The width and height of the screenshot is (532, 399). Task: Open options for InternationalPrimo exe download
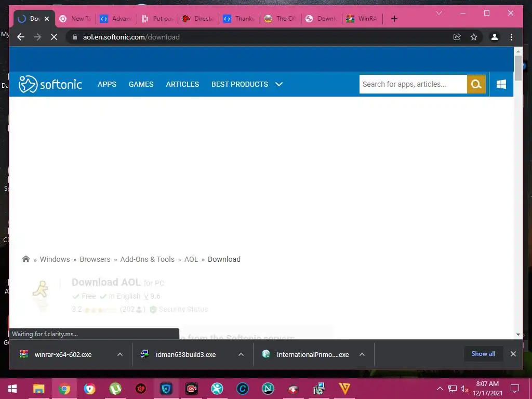click(362, 354)
